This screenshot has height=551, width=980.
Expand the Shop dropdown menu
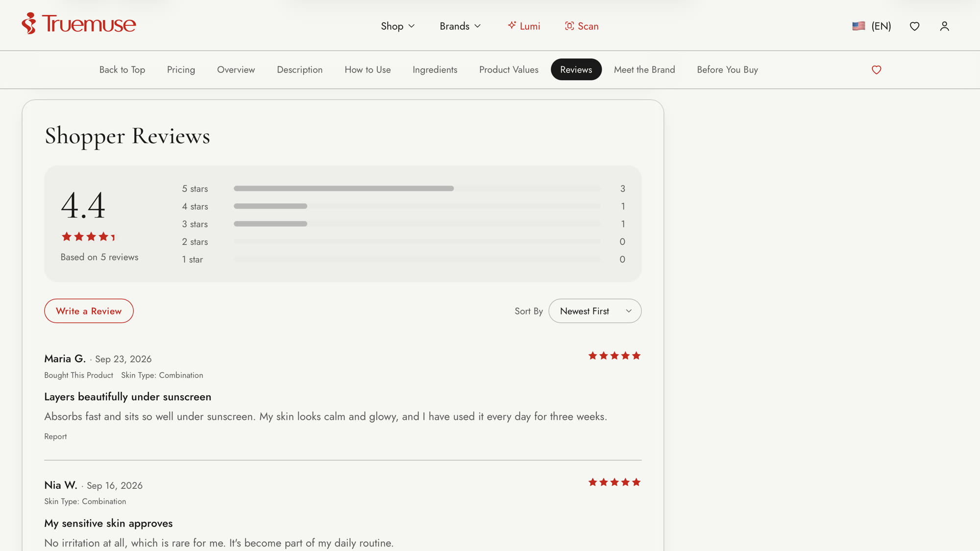pos(398,26)
